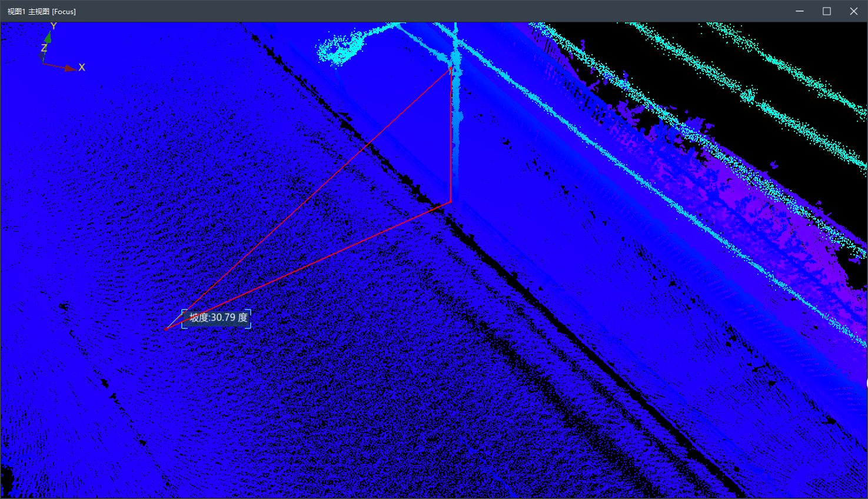Minimize the 视图1 view window

[x=800, y=11]
